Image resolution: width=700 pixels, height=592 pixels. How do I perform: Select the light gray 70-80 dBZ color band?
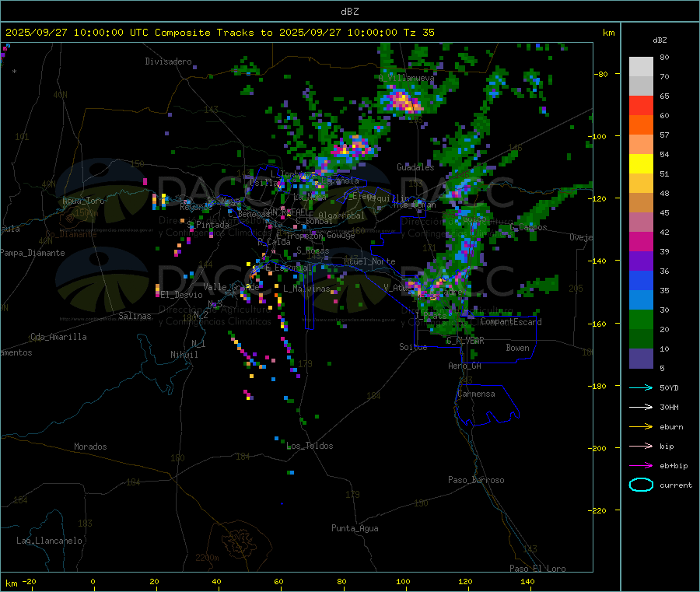point(641,67)
